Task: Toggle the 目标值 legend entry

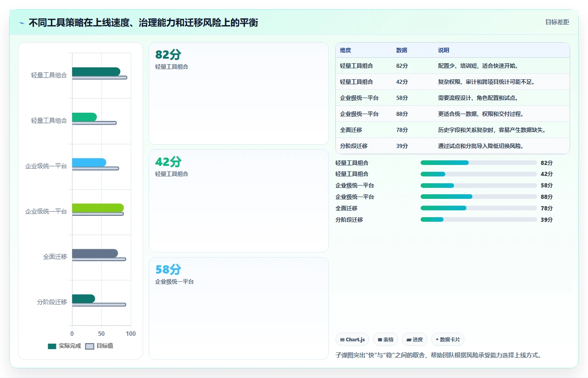Action: [99, 346]
